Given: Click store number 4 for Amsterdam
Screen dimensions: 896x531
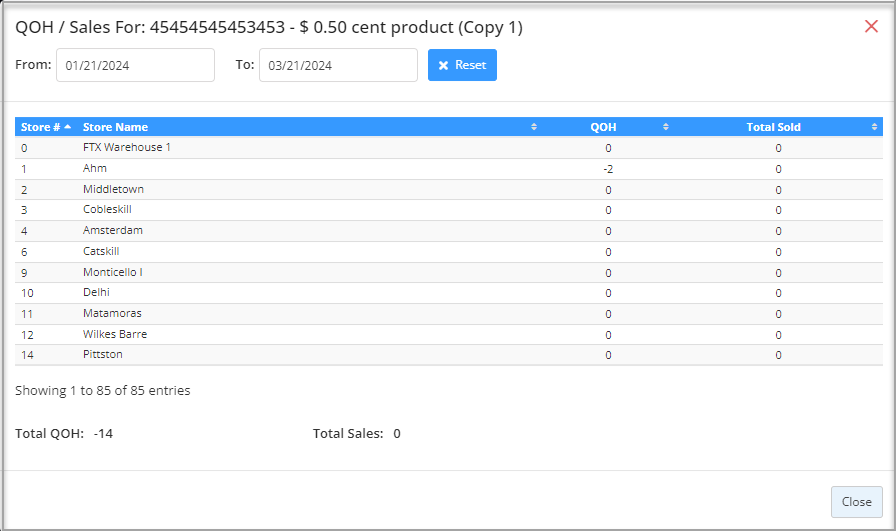Looking at the screenshot, I should point(24,231).
